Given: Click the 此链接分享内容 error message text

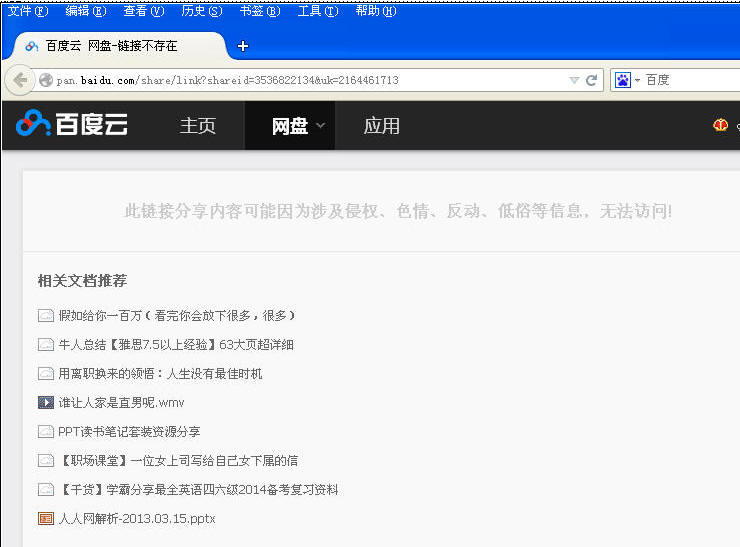Looking at the screenshot, I should 398,211.
